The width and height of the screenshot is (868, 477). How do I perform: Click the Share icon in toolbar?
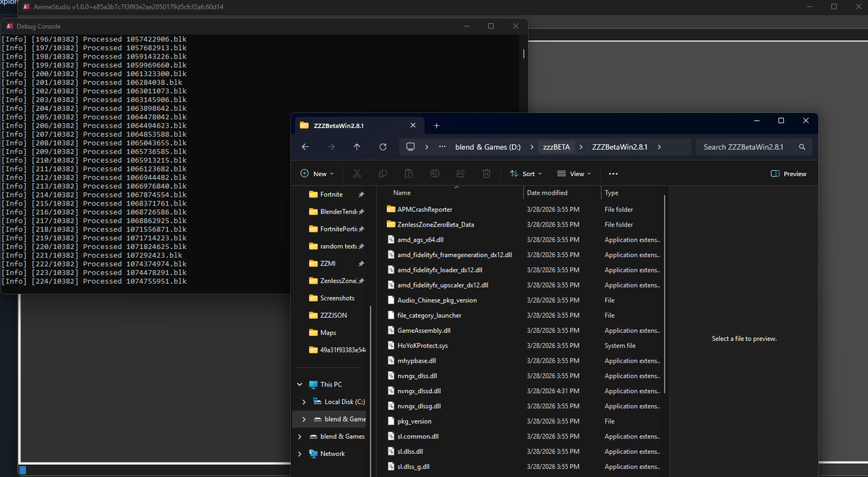[461, 174]
